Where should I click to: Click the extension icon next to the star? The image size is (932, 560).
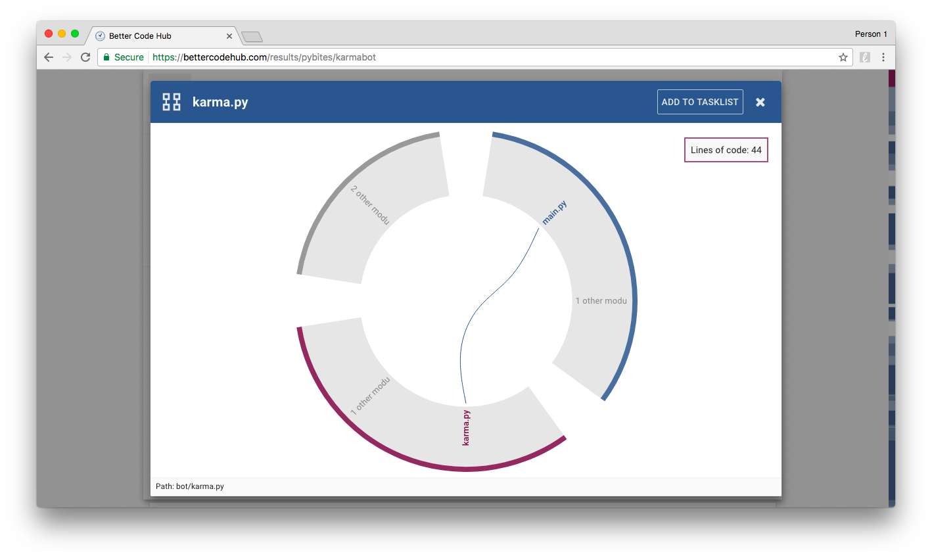[x=865, y=57]
